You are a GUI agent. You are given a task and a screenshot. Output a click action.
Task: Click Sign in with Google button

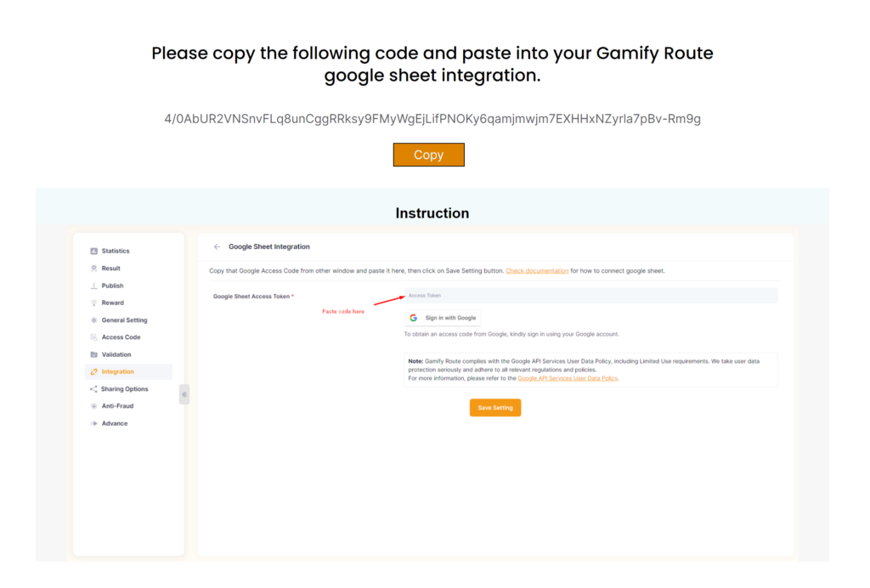point(443,318)
